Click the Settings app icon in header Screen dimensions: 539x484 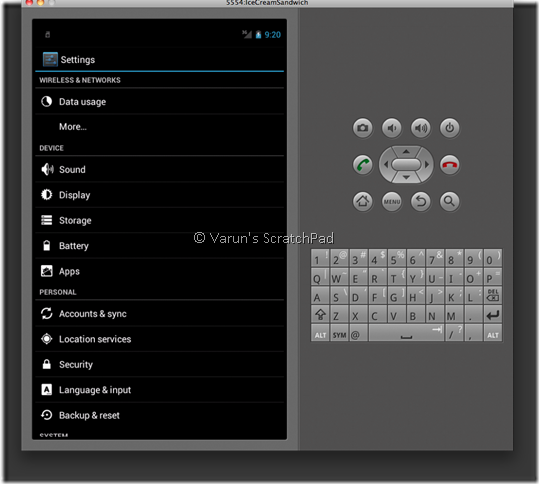(x=50, y=59)
